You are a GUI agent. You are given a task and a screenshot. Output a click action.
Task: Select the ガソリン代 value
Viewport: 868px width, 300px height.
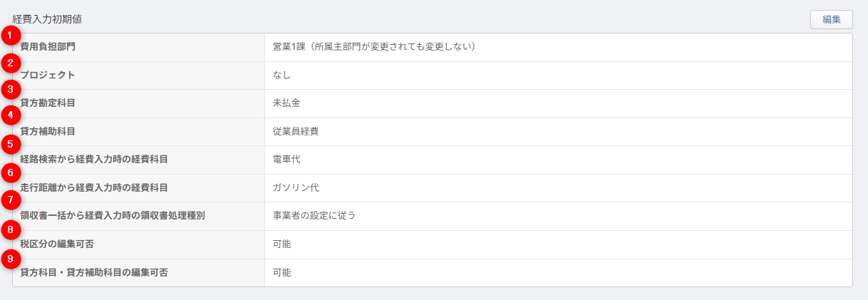click(x=296, y=188)
